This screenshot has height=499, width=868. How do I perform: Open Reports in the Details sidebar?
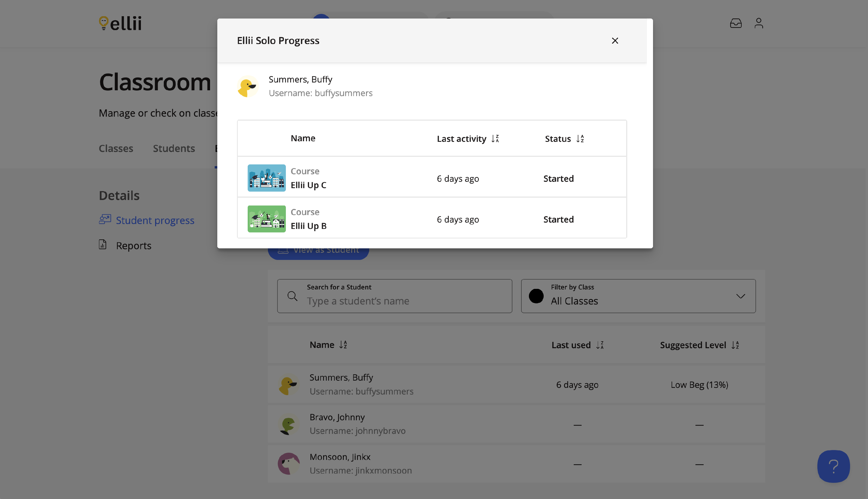click(133, 245)
